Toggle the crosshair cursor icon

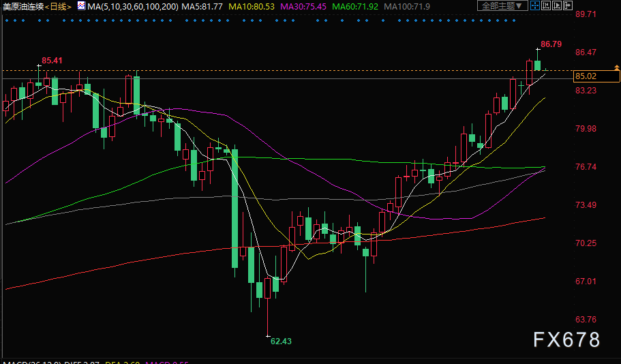point(535,5)
